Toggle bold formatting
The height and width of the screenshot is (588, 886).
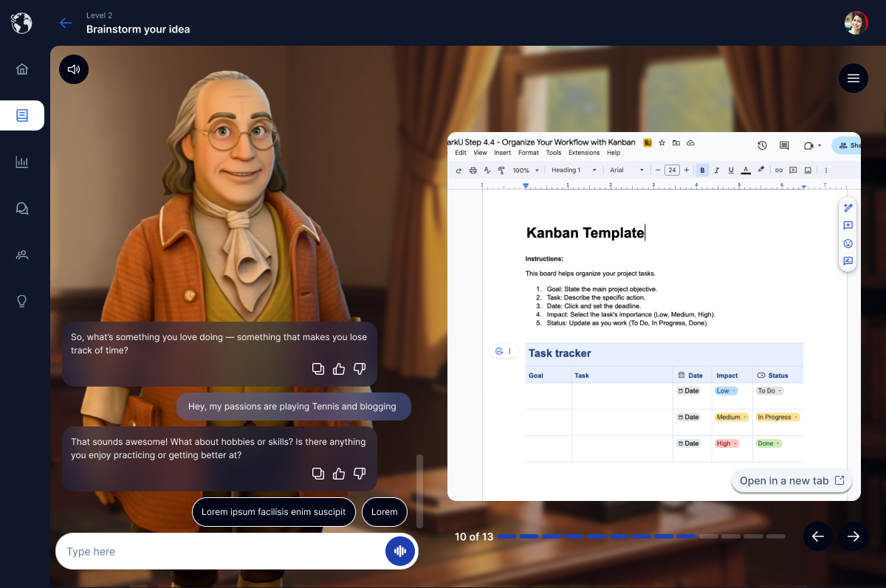coord(702,170)
